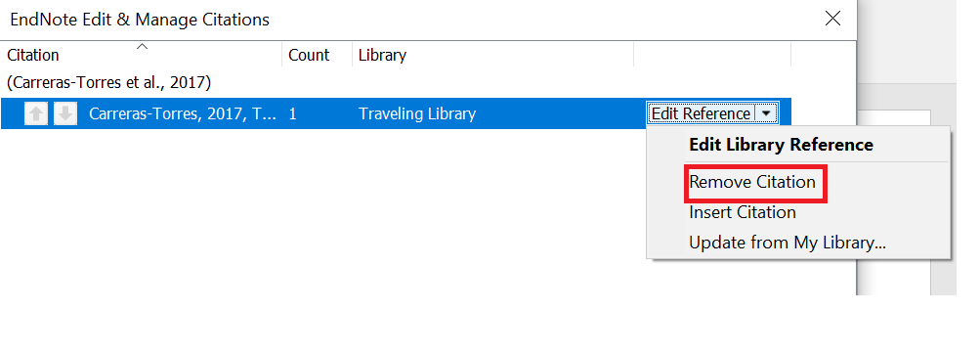Click the sort caret above the Citation header
The image size is (980, 355).
143,46
